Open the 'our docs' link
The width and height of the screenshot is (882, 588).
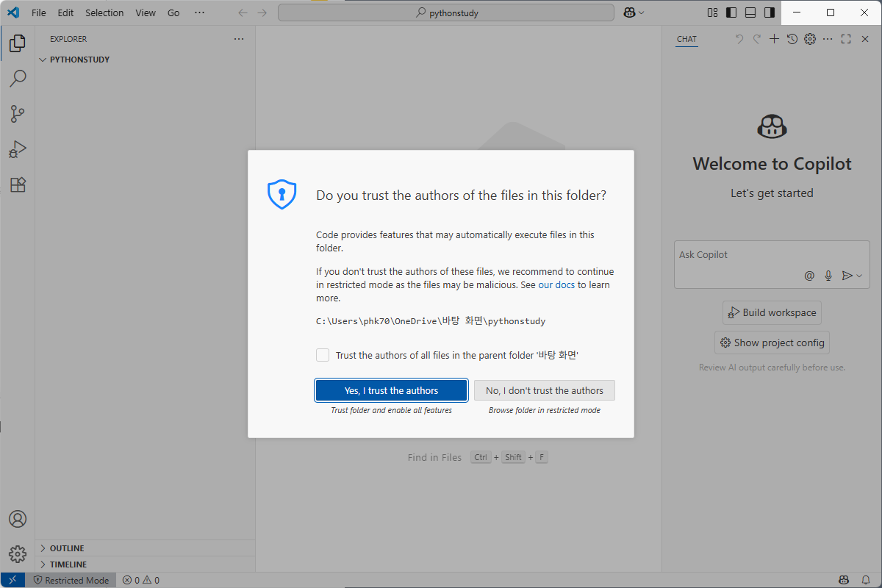[556, 284]
